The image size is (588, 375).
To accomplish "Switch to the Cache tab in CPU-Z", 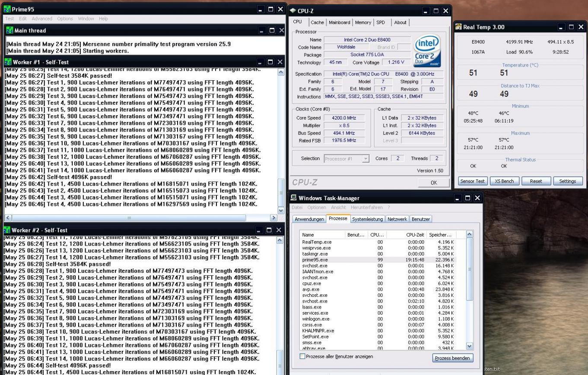I will click(317, 22).
